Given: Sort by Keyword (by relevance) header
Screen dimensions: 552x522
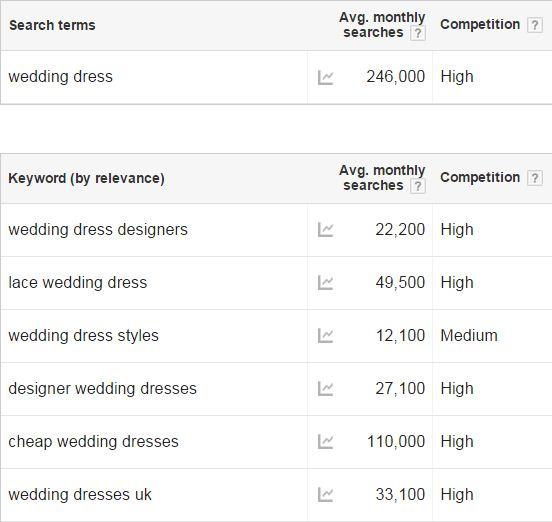Looking at the screenshot, I should 86,178.
